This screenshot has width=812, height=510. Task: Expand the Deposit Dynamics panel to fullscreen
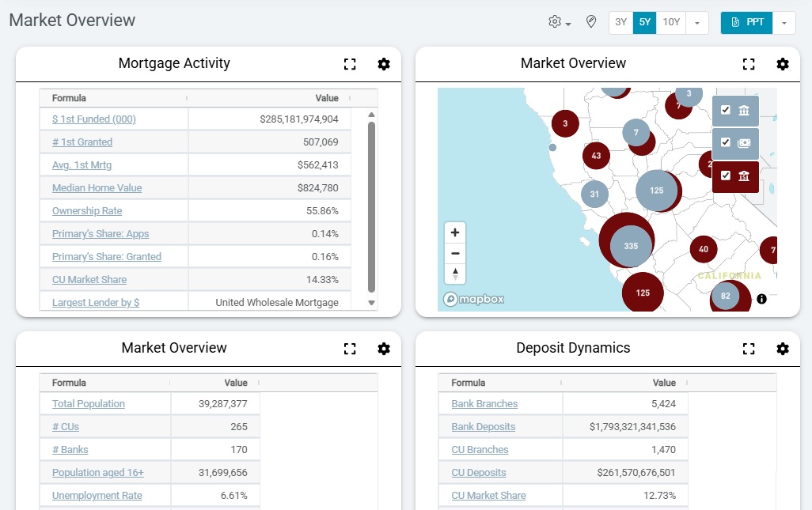pos(749,349)
